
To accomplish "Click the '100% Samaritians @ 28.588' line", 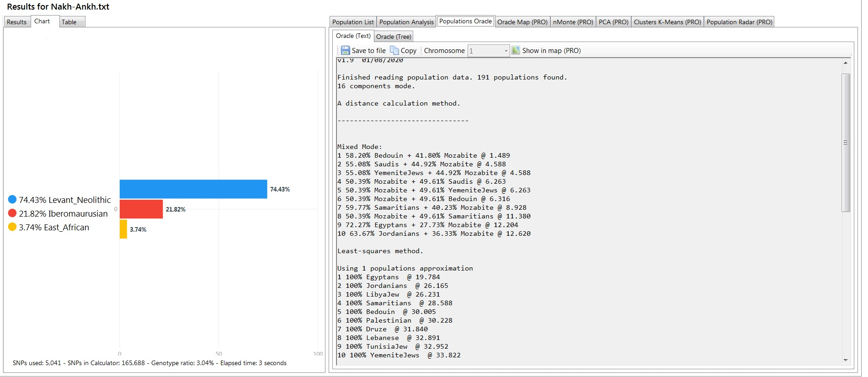I will tap(395, 303).
